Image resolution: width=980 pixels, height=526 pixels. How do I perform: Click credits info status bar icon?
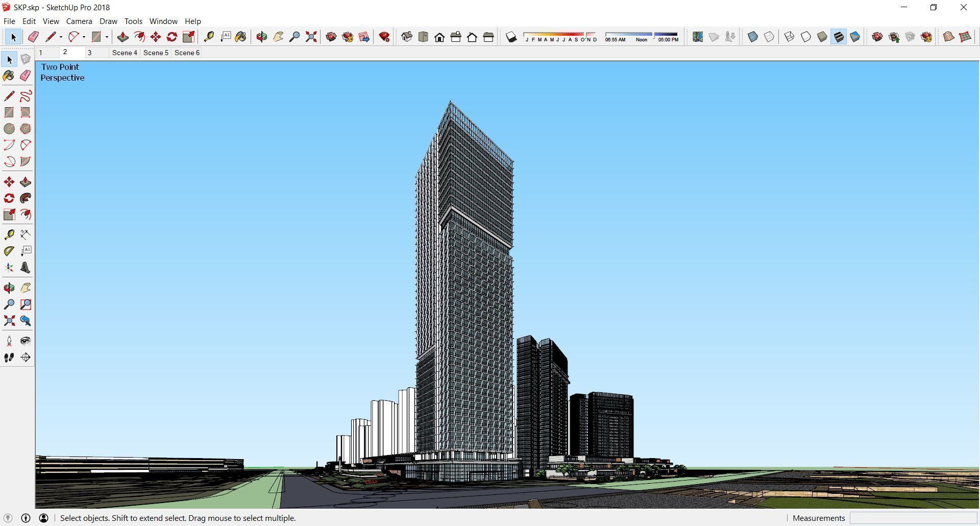tap(26, 518)
